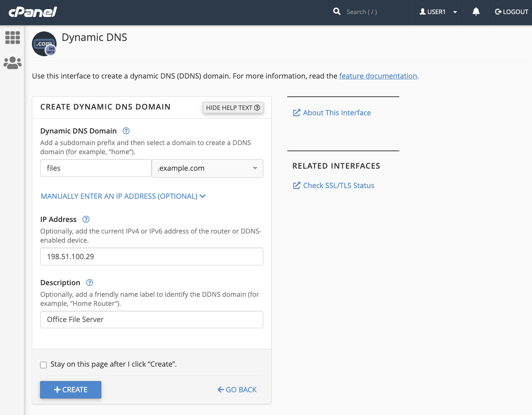Open help for IP Address
The image size is (532, 415).
[86, 219]
